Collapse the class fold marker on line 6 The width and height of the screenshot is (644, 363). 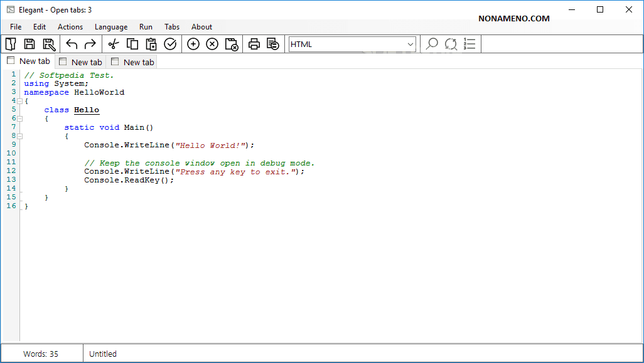[19, 118]
